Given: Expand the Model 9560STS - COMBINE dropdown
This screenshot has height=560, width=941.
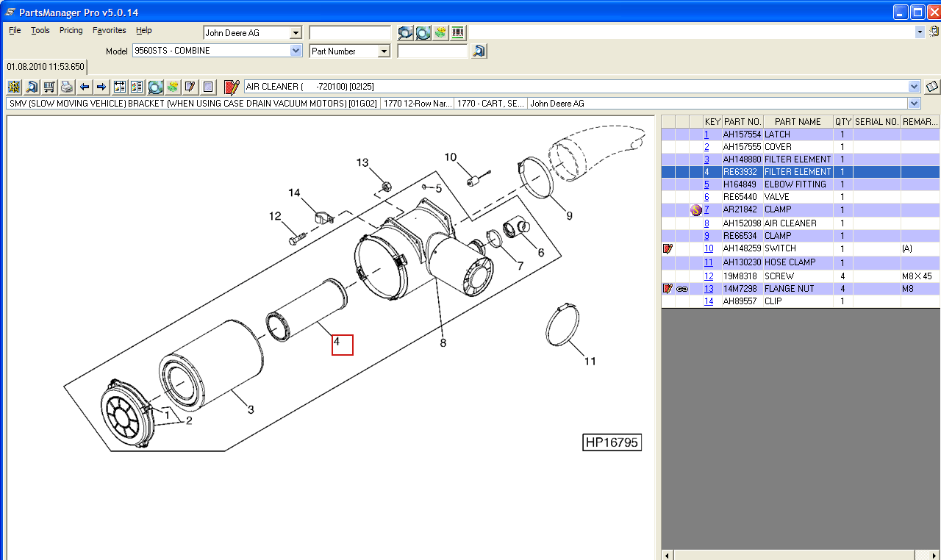Looking at the screenshot, I should (x=296, y=51).
